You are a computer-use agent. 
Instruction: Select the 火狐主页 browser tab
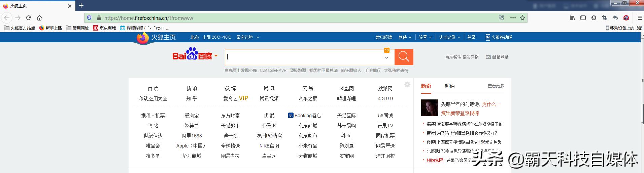point(37,6)
